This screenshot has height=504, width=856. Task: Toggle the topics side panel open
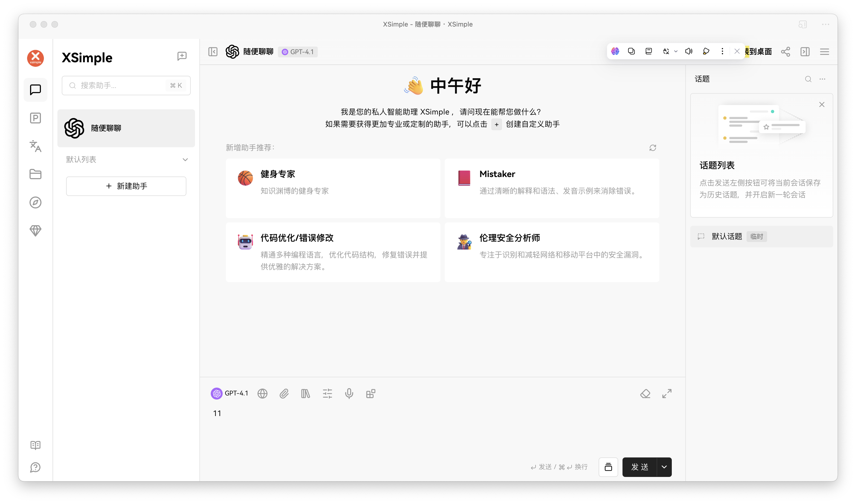[x=805, y=52]
